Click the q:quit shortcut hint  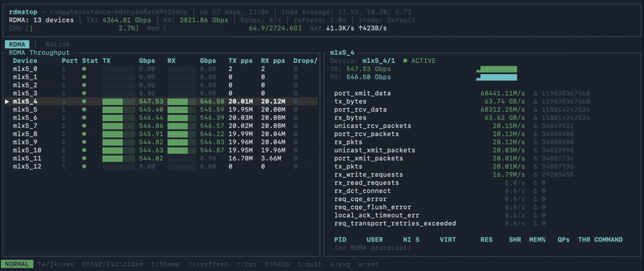pos(310,264)
